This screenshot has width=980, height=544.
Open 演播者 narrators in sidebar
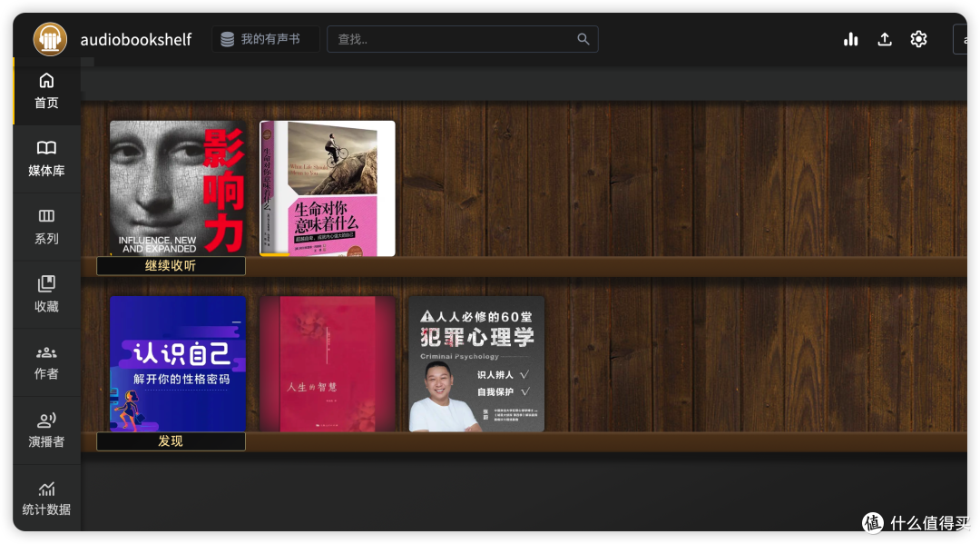[47, 430]
